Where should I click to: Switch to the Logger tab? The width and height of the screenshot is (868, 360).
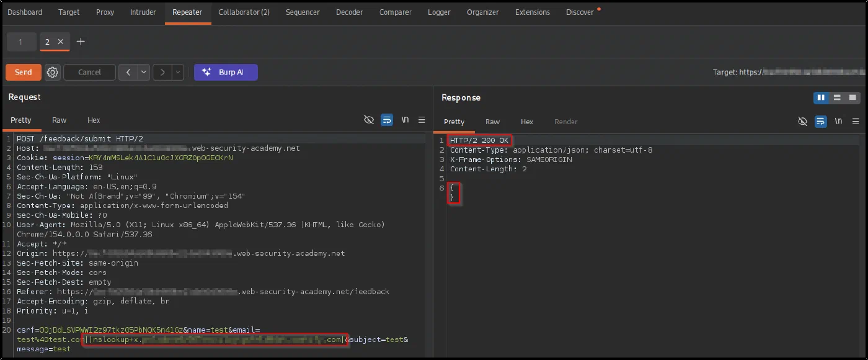(439, 12)
